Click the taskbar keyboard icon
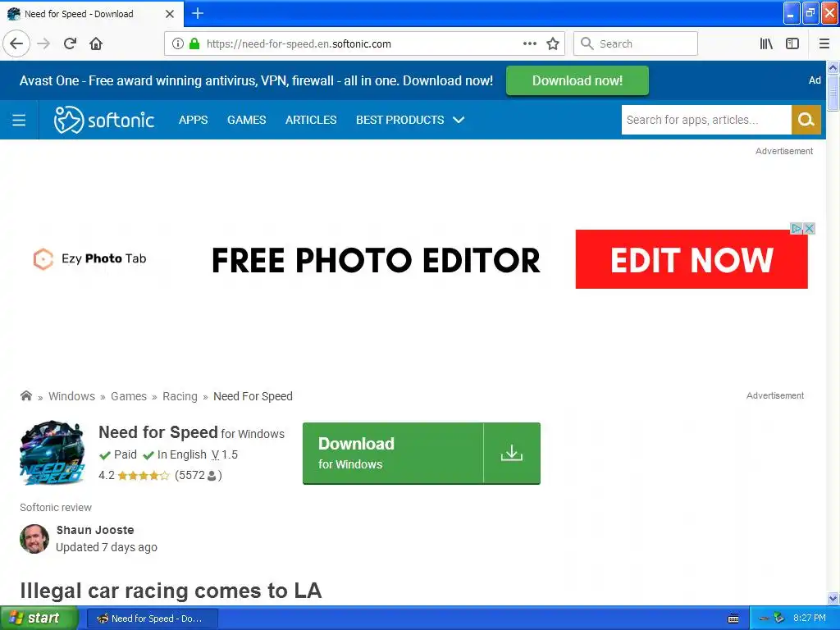 pos(733,619)
